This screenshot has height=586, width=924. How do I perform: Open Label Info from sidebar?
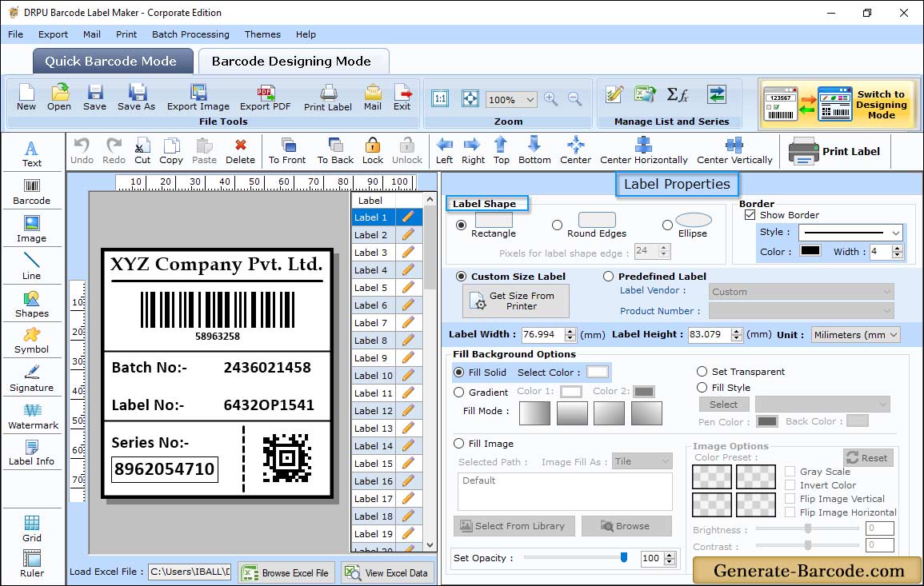click(x=32, y=453)
